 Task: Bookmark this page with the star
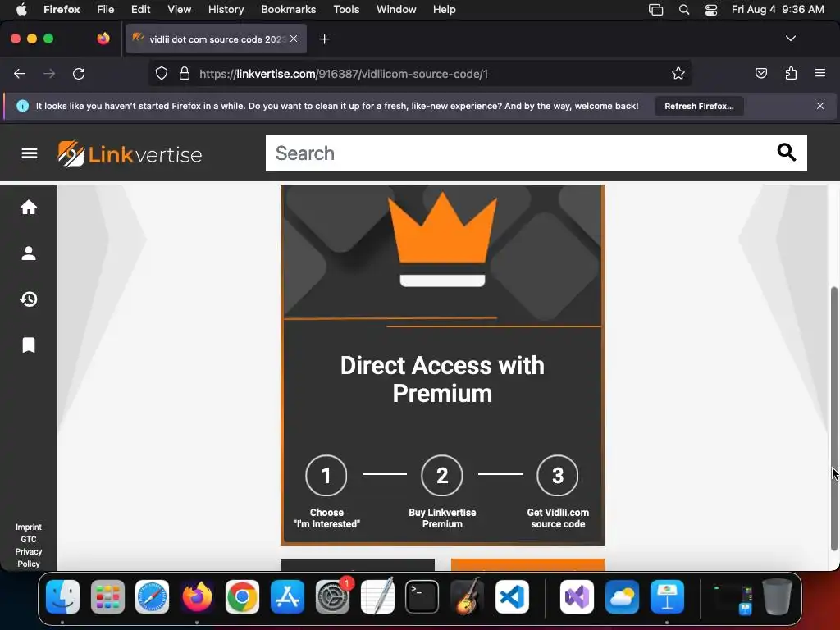(x=678, y=73)
